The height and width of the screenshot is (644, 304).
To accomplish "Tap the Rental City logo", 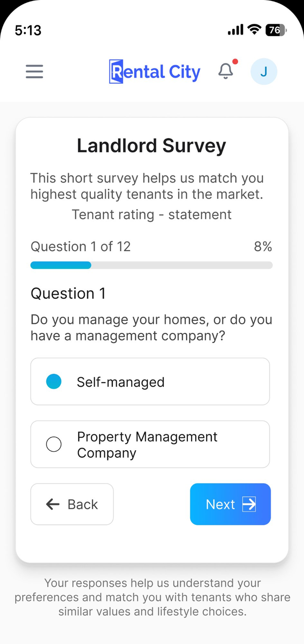I will 155,72.
